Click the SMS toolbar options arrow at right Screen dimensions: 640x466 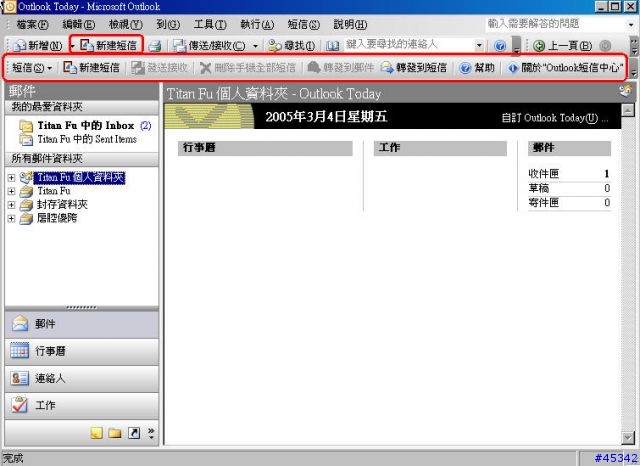click(633, 68)
